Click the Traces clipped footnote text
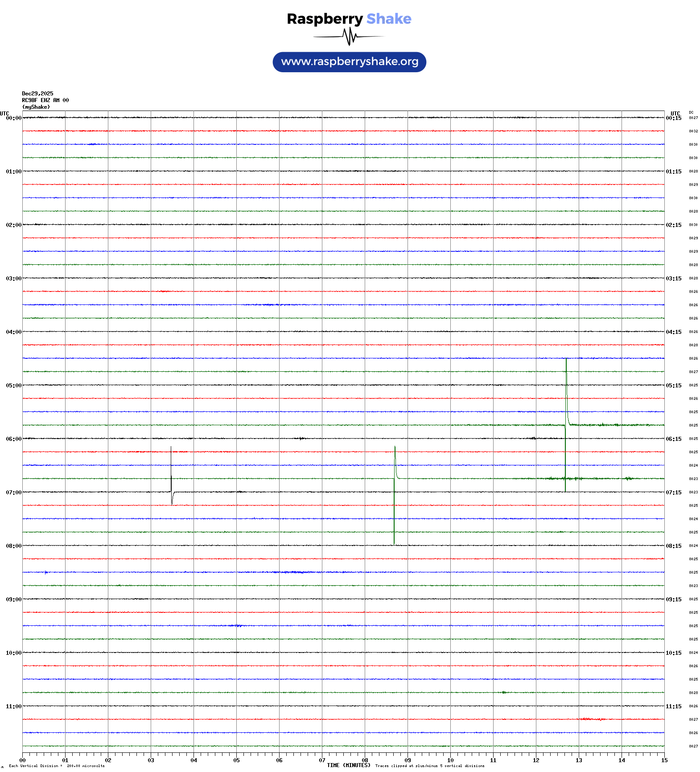The image size is (700, 772). click(429, 766)
